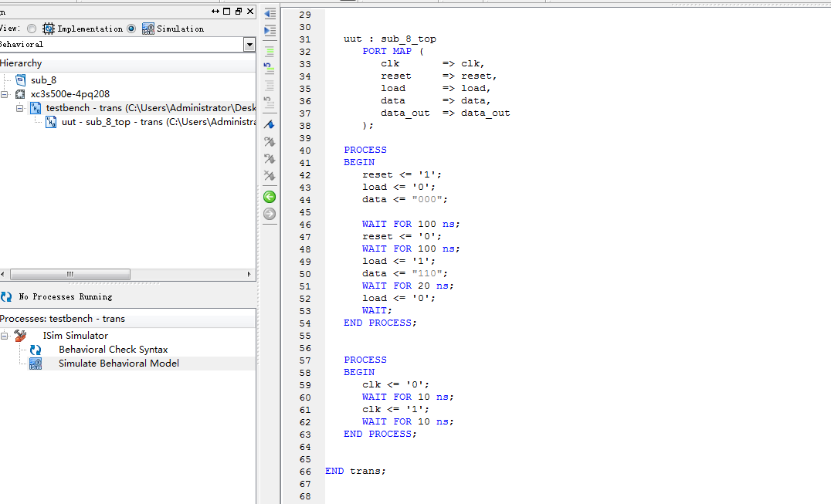The image size is (831, 504).
Task: Click the float panel icon in Design header
Action: (x=239, y=11)
